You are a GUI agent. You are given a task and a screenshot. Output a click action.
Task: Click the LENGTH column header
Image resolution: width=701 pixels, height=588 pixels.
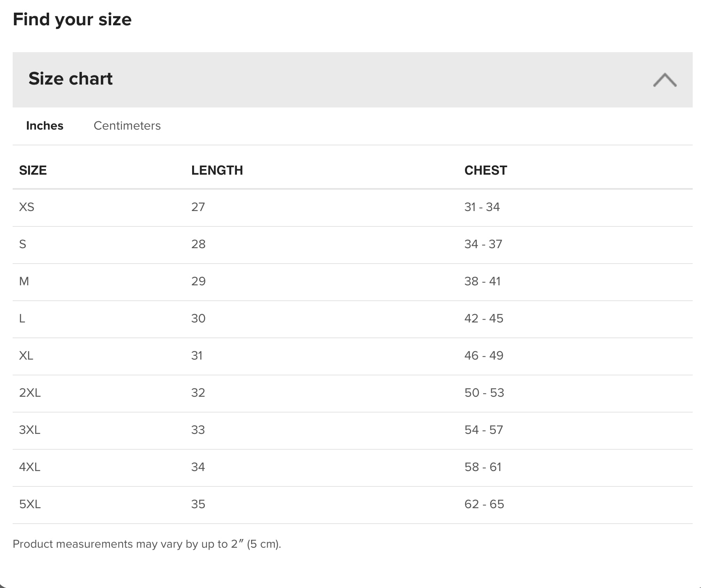(x=217, y=170)
